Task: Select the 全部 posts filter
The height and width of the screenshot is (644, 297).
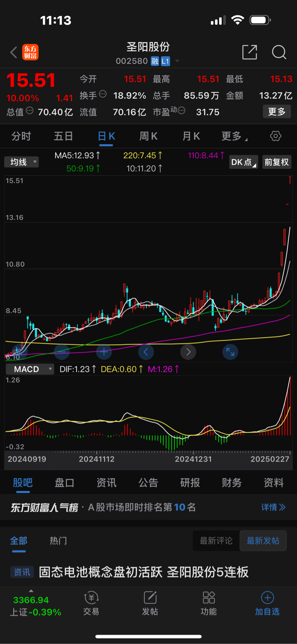Action: click(x=19, y=541)
